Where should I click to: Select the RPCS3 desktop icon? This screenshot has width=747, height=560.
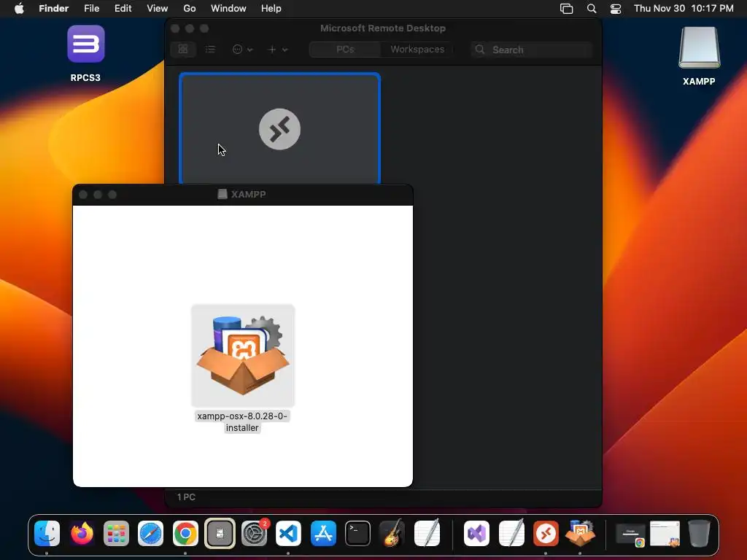86,44
